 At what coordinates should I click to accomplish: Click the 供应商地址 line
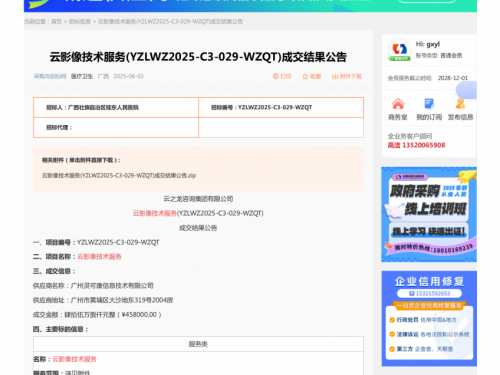click(x=103, y=300)
